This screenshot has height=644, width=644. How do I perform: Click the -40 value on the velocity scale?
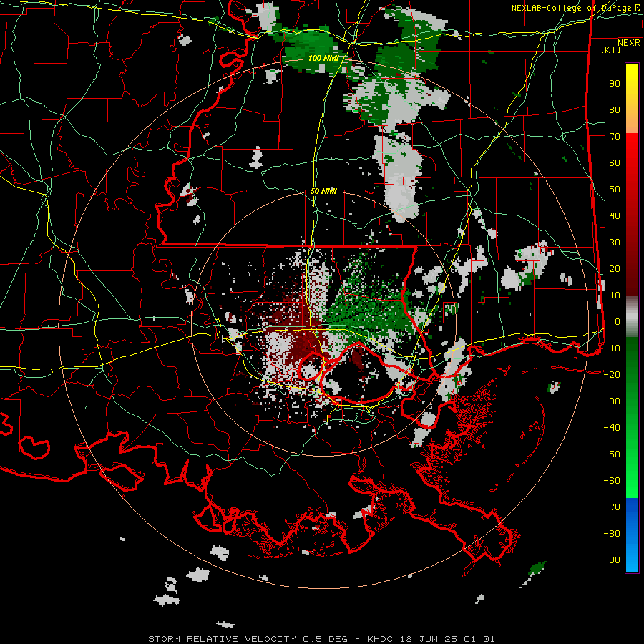click(612, 428)
